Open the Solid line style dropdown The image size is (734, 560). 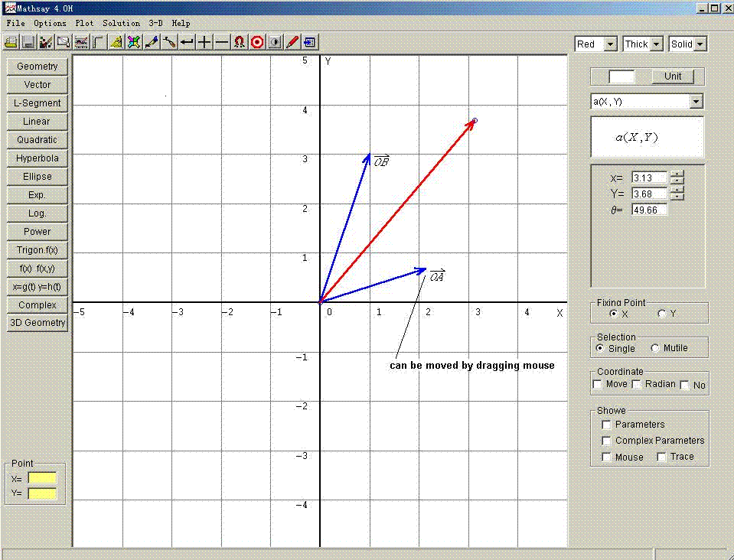[x=700, y=44]
